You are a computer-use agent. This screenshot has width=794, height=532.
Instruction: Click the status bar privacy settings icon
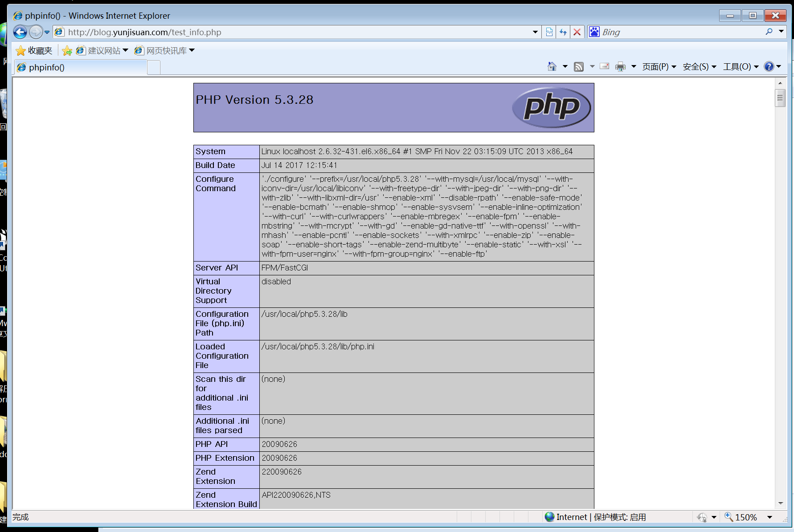pyautogui.click(x=702, y=517)
